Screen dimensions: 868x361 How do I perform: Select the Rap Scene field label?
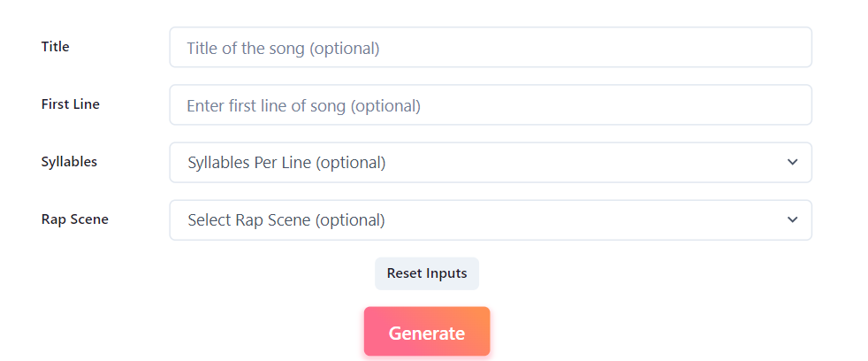point(75,219)
